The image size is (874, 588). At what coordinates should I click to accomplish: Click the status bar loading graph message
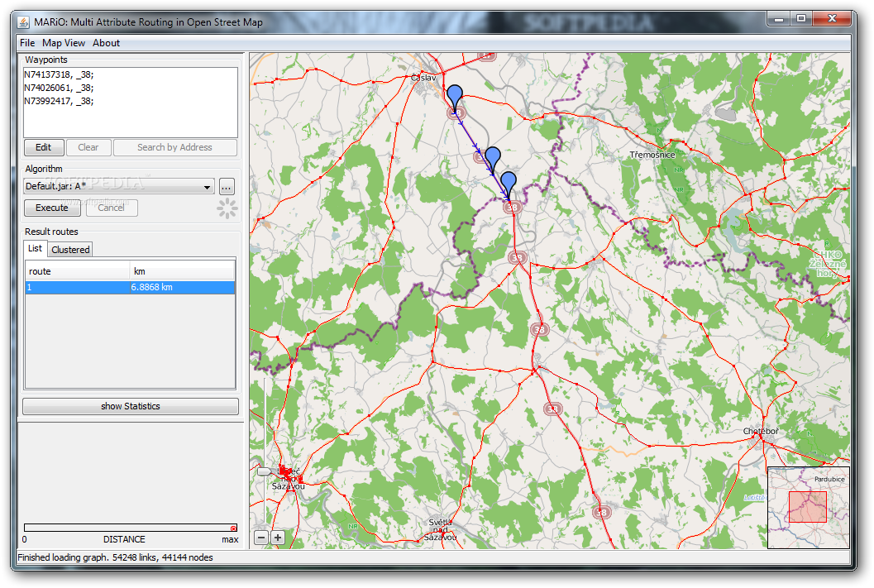click(116, 557)
